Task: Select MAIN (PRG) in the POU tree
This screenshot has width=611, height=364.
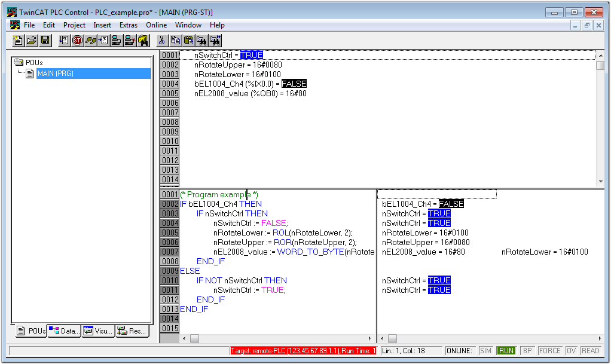Action: [x=55, y=74]
